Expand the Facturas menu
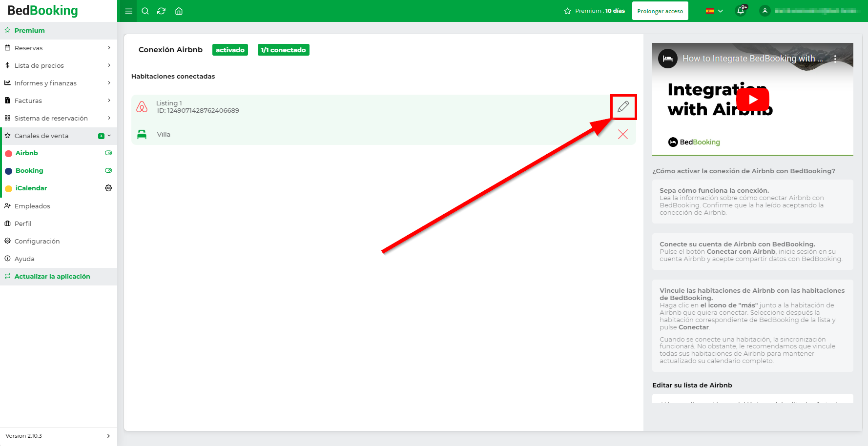 click(59, 101)
